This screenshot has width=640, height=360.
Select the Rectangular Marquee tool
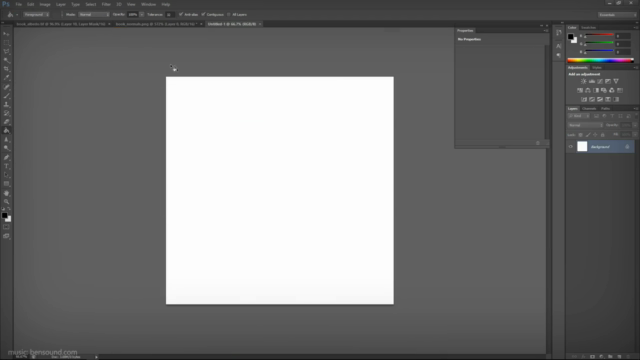click(x=7, y=43)
